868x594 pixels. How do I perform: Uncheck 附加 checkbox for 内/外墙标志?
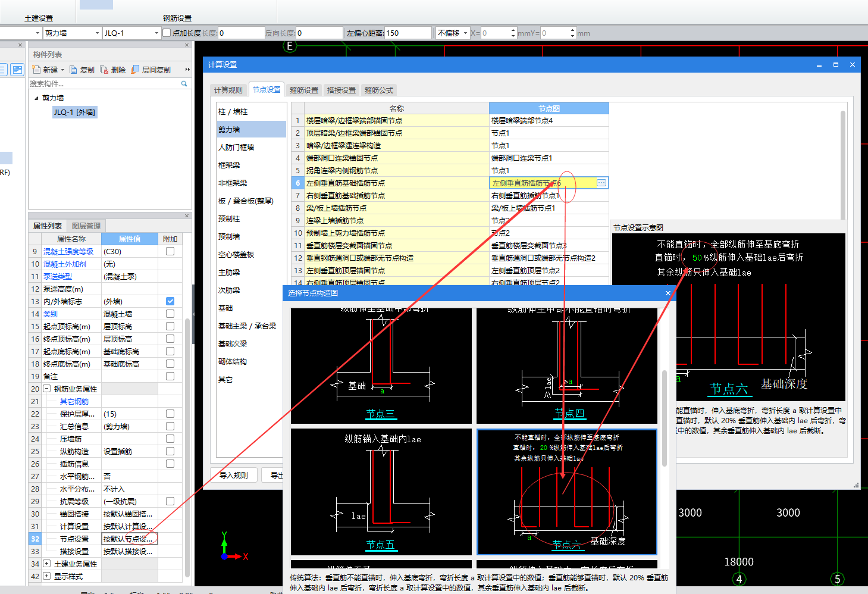coord(170,301)
